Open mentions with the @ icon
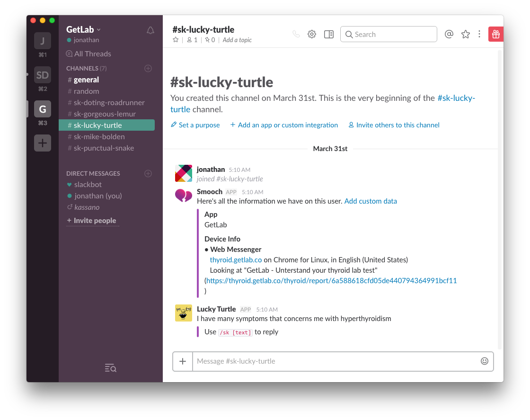The width and height of the screenshot is (530, 420). click(449, 34)
